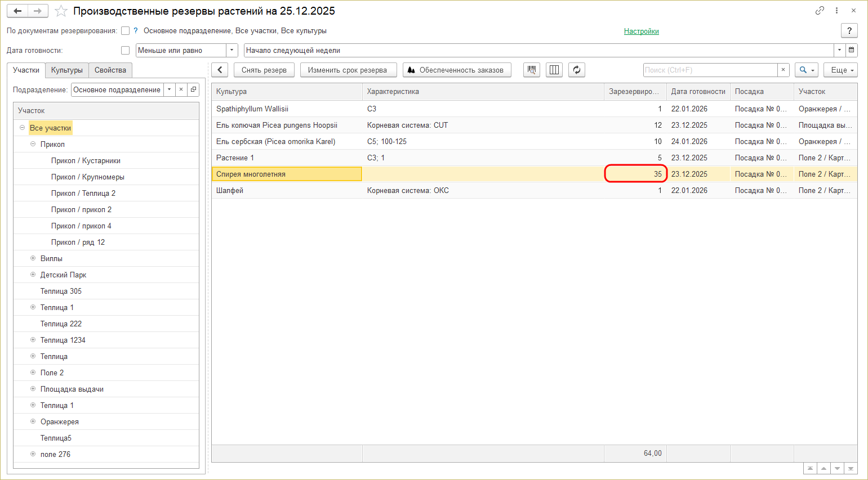Open the three-dot window menu
This screenshot has width=868, height=480.
[837, 11]
